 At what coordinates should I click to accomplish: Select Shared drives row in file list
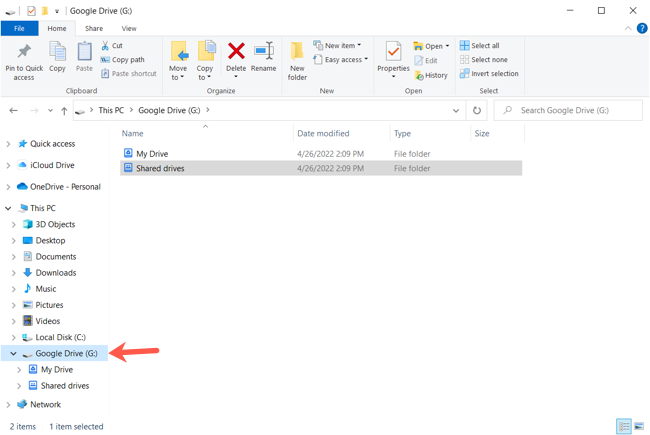click(x=321, y=168)
